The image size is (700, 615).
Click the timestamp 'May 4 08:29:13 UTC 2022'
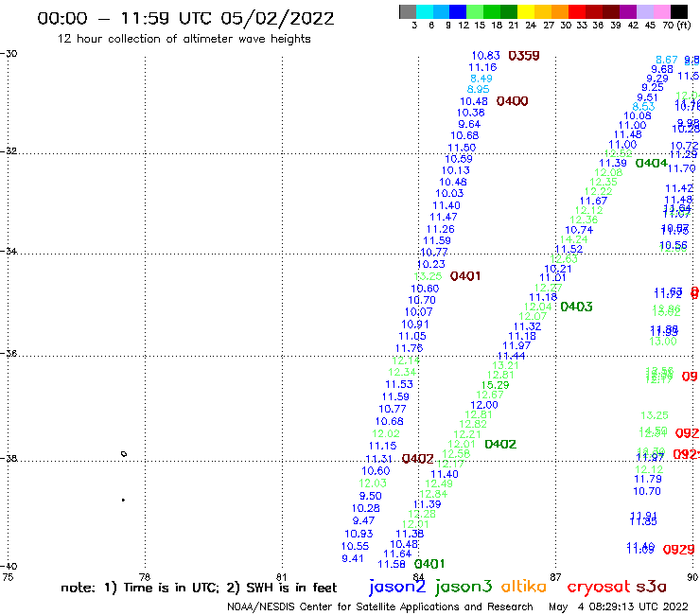[x=619, y=607]
